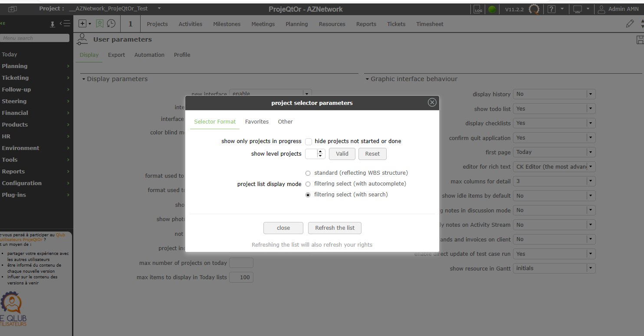Click the Refresh the list button
Screen dimensions: 644x336
(x=335, y=228)
